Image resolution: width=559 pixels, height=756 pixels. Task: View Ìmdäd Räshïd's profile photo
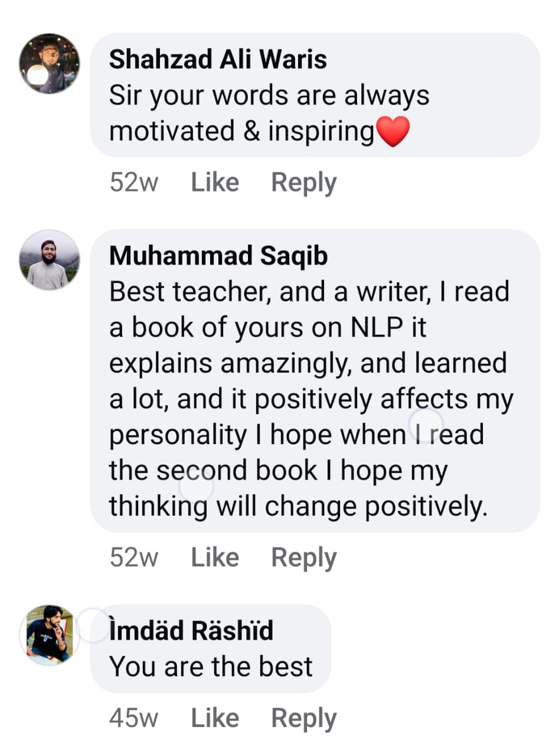point(50,635)
